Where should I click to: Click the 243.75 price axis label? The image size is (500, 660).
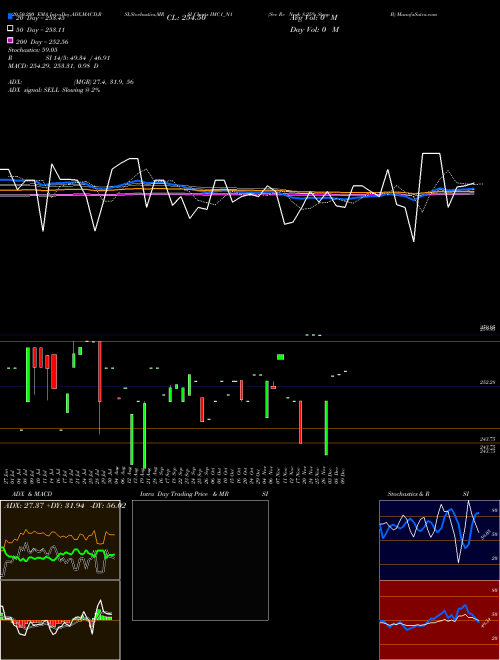pos(487,439)
